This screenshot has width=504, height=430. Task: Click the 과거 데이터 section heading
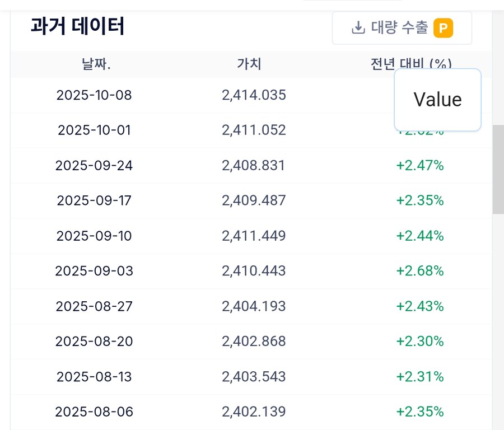[x=77, y=26]
